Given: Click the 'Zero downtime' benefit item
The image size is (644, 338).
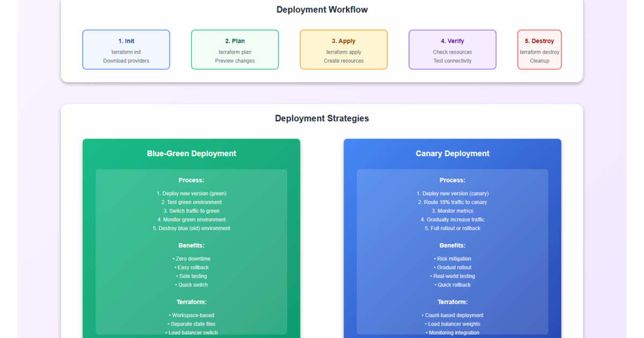Looking at the screenshot, I should point(192,259).
